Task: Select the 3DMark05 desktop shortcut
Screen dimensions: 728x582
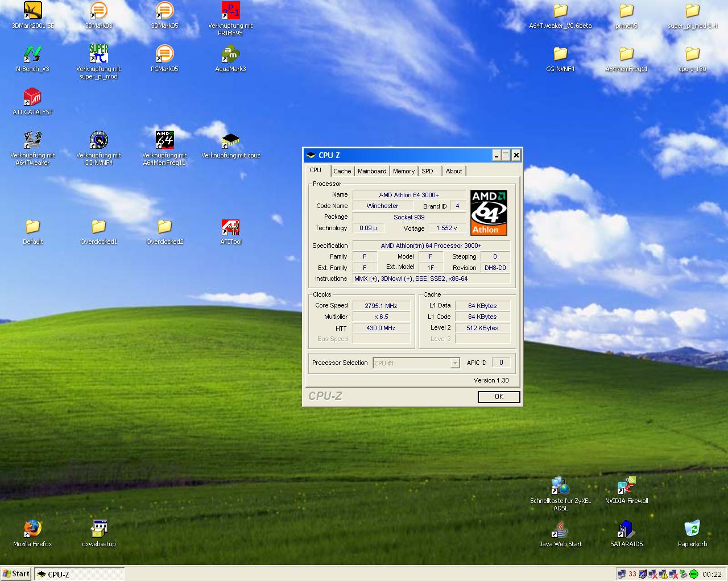Action: [164, 11]
